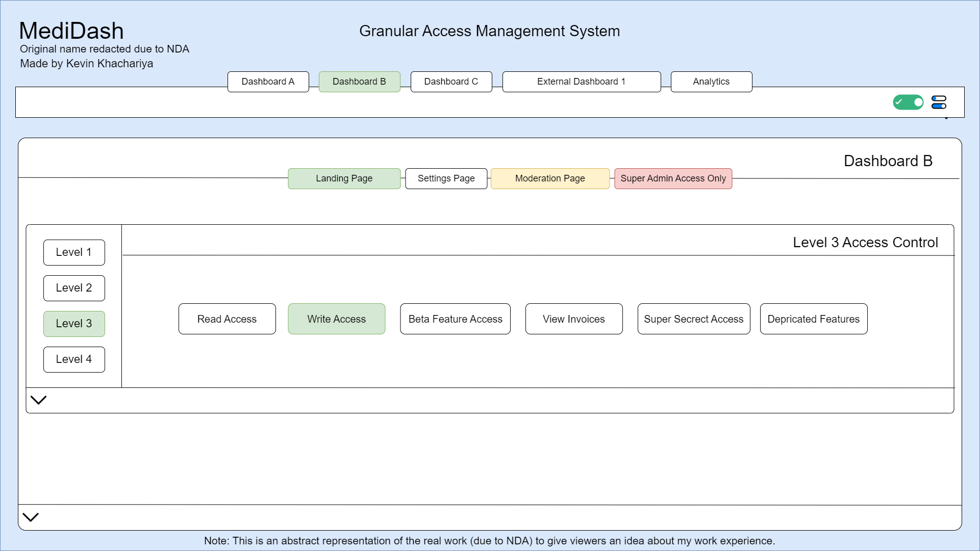Select Level 4 access control
Viewport: 980px width, 551px height.
[73, 359]
